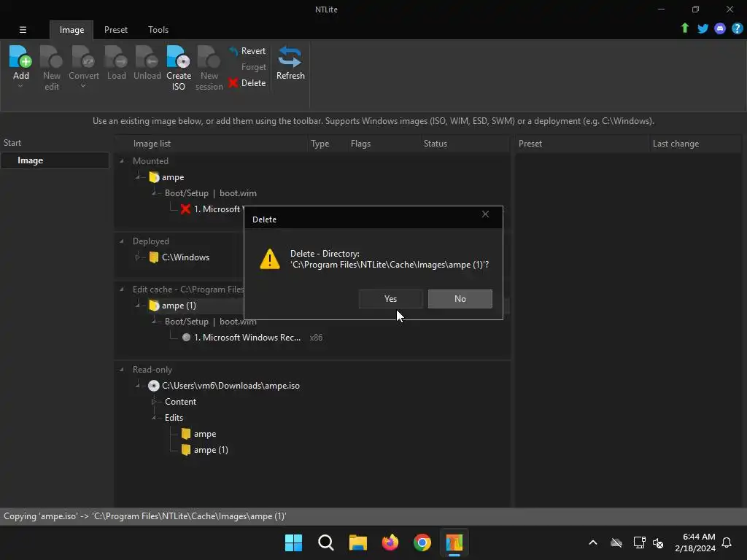Open the hamburger menu
This screenshot has width=747, height=560.
23,29
